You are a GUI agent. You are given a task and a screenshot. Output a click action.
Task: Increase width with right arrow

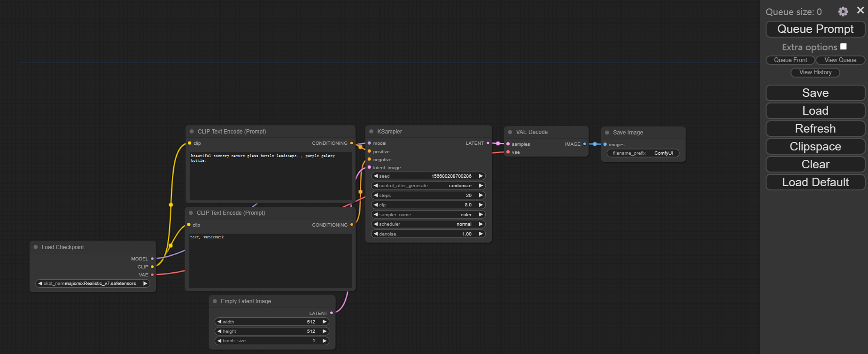(325, 322)
